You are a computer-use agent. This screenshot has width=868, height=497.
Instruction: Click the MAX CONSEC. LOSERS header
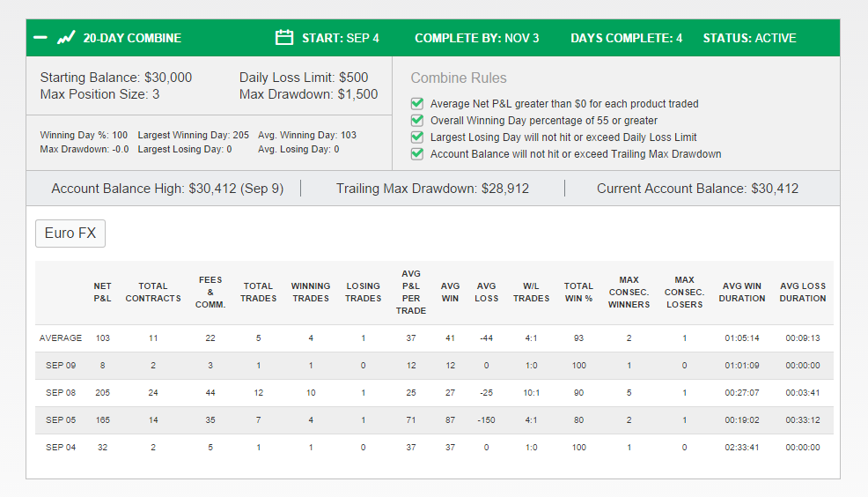(684, 292)
